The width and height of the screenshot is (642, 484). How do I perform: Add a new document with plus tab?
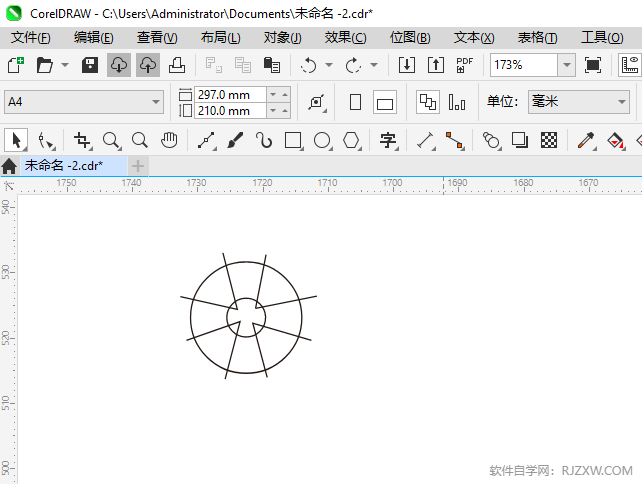point(138,166)
